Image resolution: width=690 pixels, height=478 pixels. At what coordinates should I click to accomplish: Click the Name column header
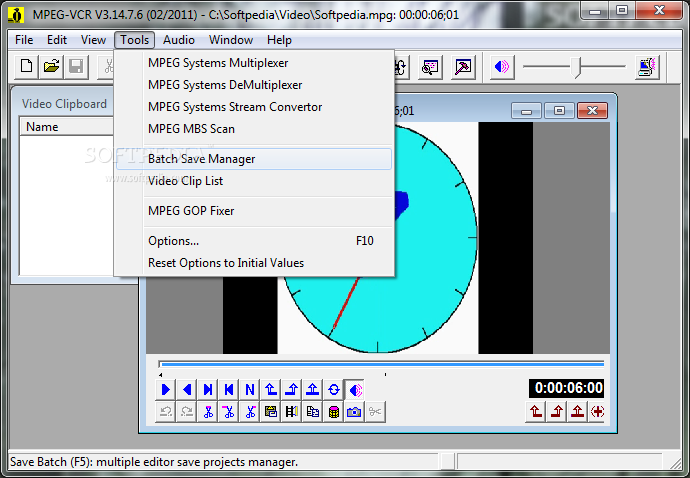point(66,127)
